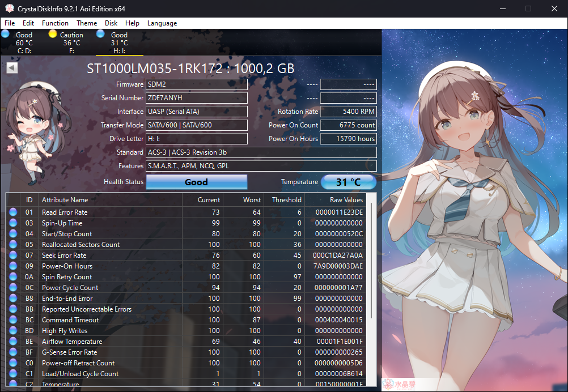Open the Language menu
568x392 pixels.
point(162,23)
